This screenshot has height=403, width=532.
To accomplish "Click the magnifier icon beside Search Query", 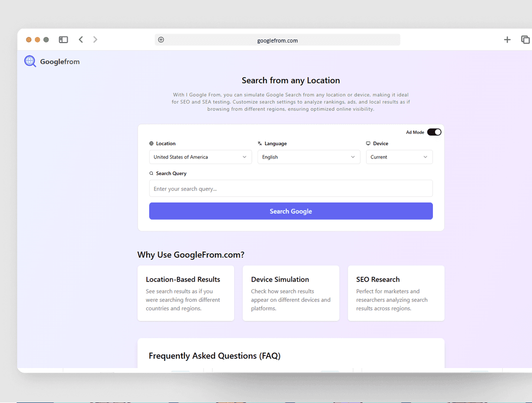I will click(151, 173).
